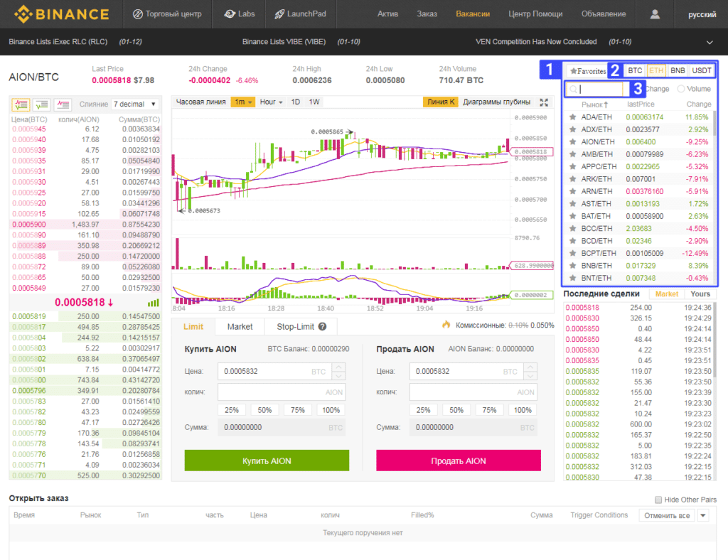Select the BTC market tab

[x=635, y=70]
